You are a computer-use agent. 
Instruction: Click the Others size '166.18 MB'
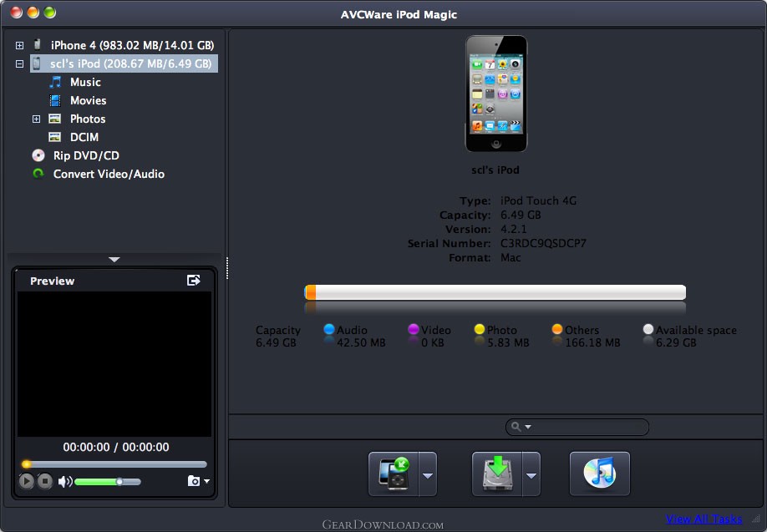[592, 342]
